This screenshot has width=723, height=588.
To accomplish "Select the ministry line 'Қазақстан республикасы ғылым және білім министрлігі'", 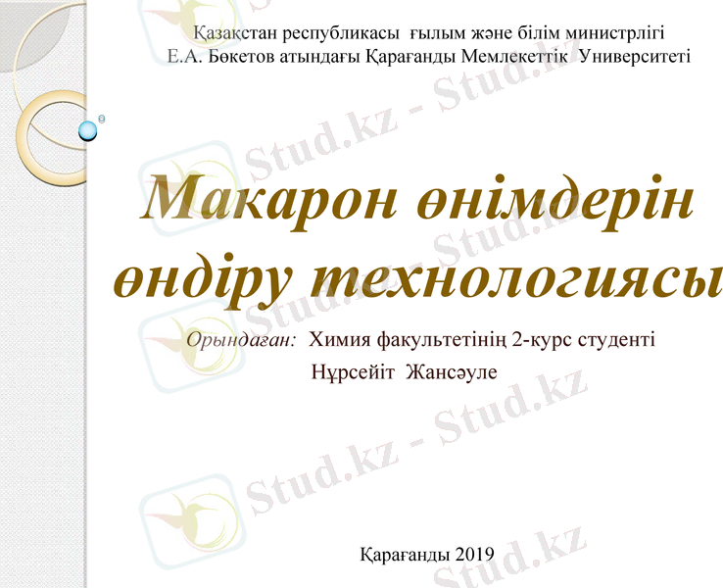I will (x=428, y=33).
